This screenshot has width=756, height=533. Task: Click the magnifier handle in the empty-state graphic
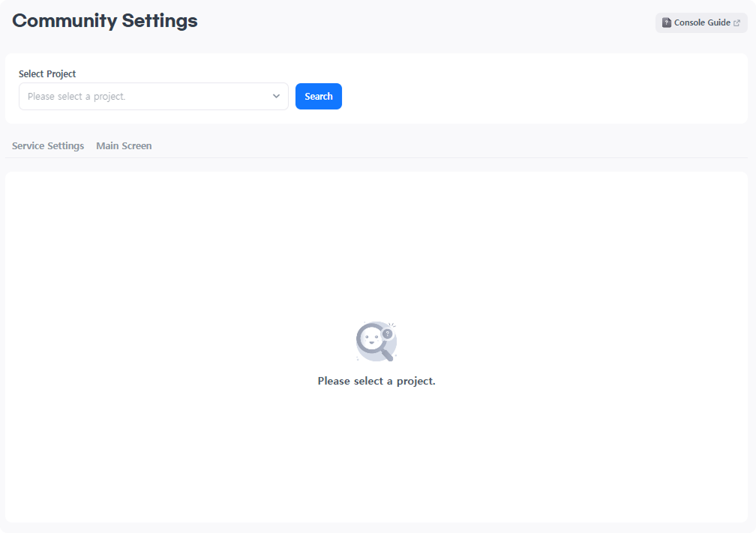coord(387,355)
